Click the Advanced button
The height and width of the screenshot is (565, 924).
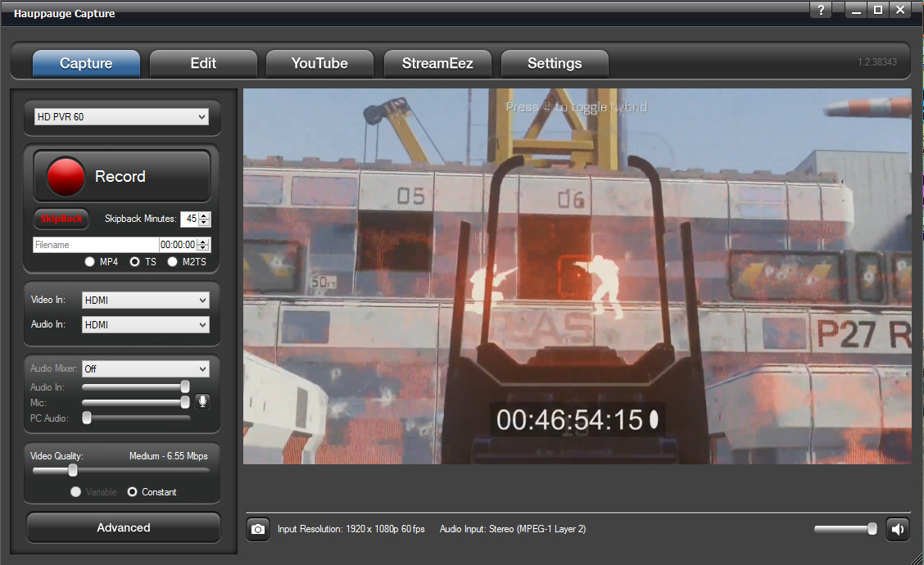tap(123, 528)
